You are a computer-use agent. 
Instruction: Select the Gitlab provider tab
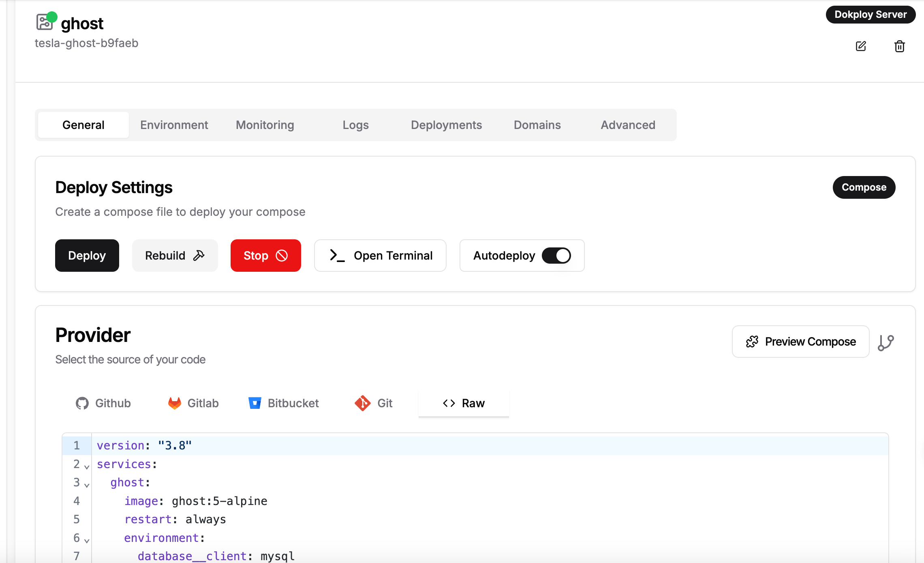coord(193,403)
